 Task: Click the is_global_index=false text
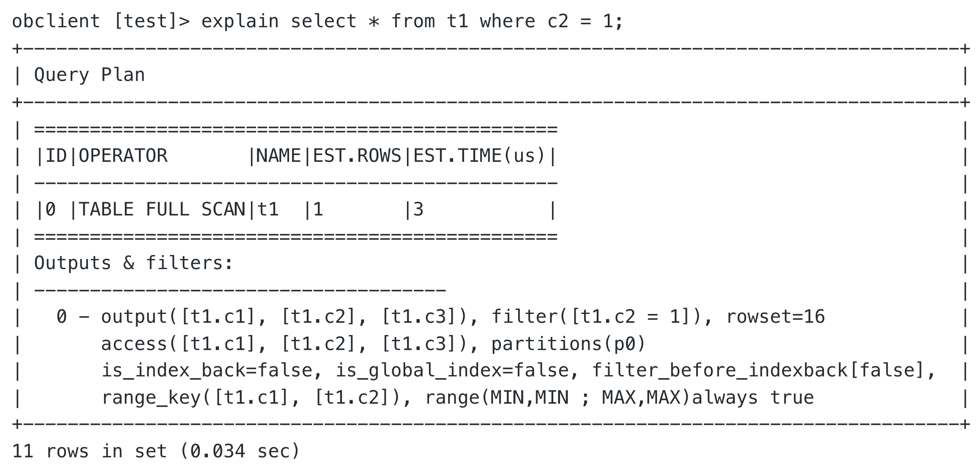tap(452, 371)
